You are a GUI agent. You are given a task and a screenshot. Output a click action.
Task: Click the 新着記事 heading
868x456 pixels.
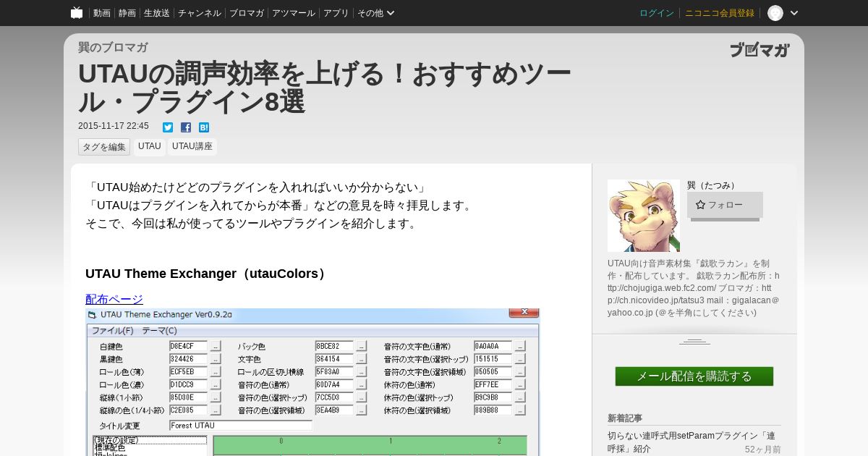pos(625,418)
